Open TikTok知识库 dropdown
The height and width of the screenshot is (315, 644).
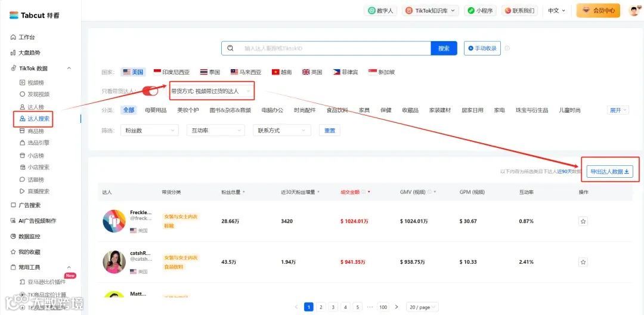[x=431, y=11]
